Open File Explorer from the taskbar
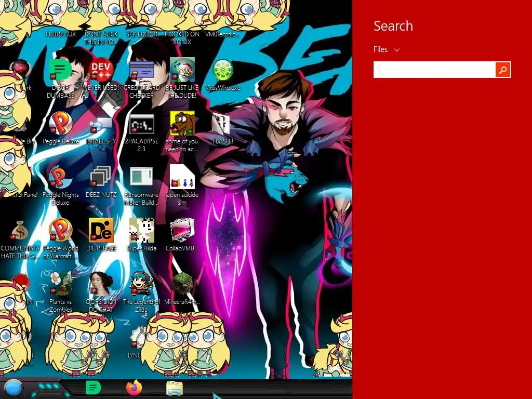This screenshot has width=532, height=399. [175, 389]
